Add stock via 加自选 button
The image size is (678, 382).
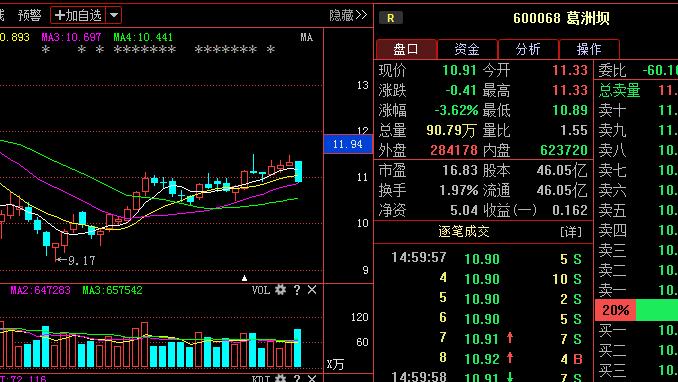coord(78,16)
